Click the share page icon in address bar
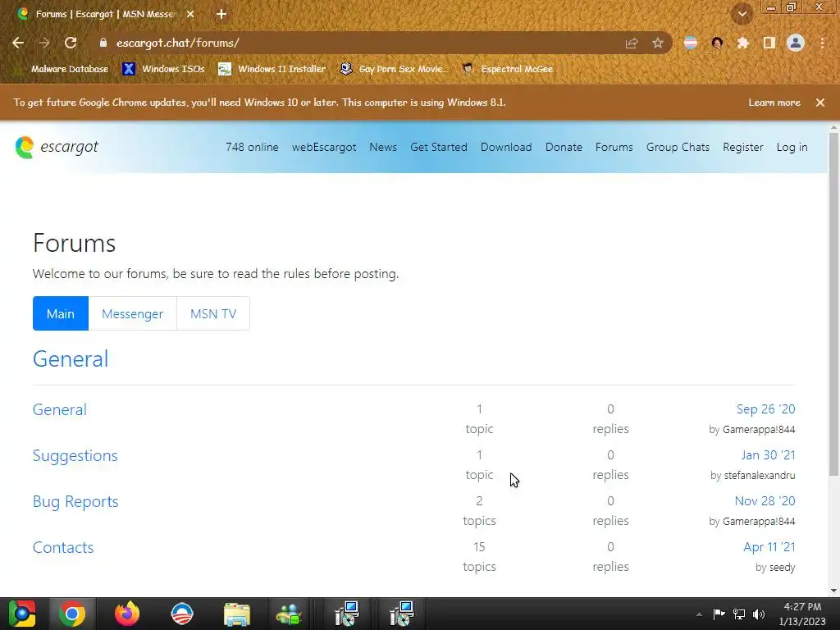 pyautogui.click(x=632, y=43)
